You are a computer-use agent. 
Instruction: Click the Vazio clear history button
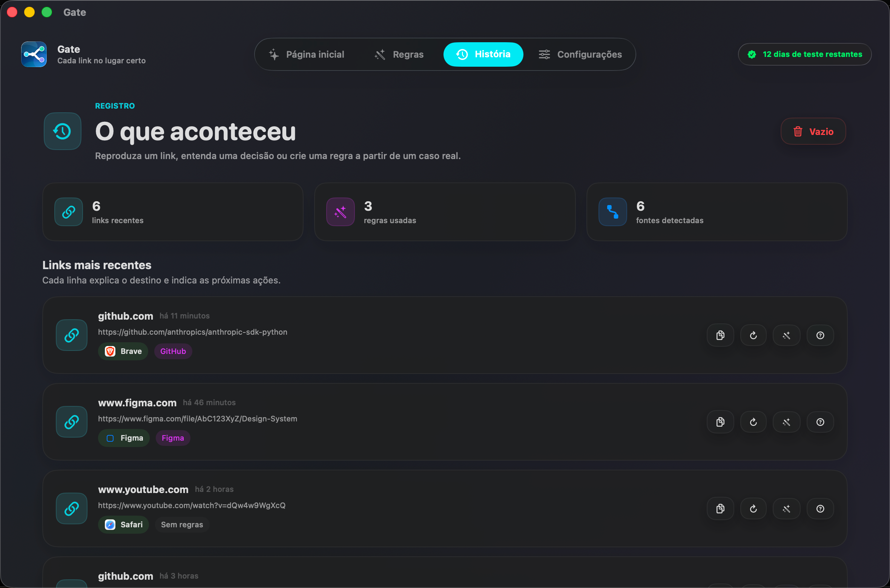click(x=813, y=131)
